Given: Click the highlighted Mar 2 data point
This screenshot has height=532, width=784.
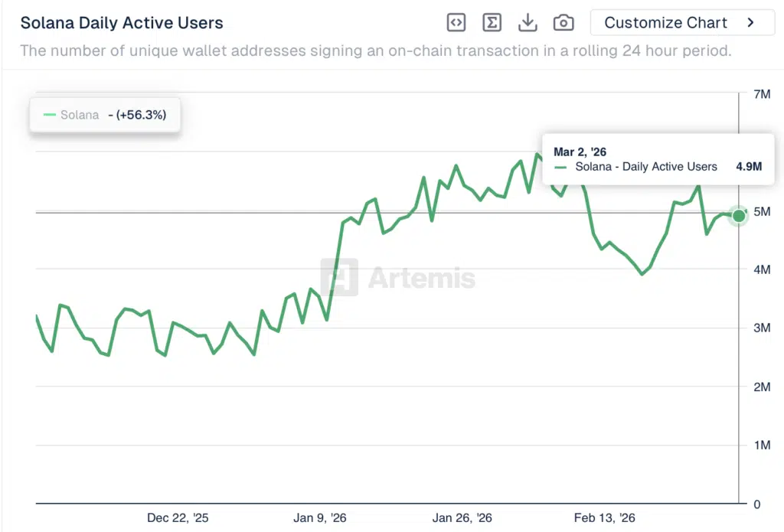Looking at the screenshot, I should tap(739, 215).
